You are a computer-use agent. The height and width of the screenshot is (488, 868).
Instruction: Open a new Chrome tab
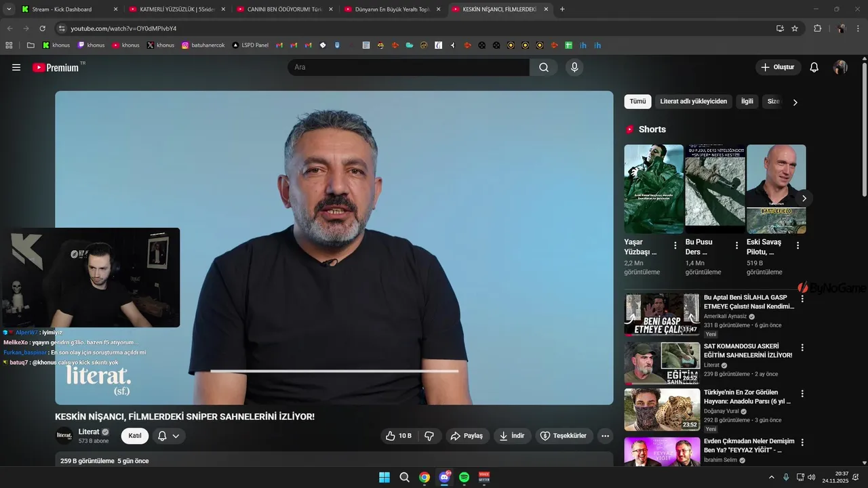click(x=562, y=9)
